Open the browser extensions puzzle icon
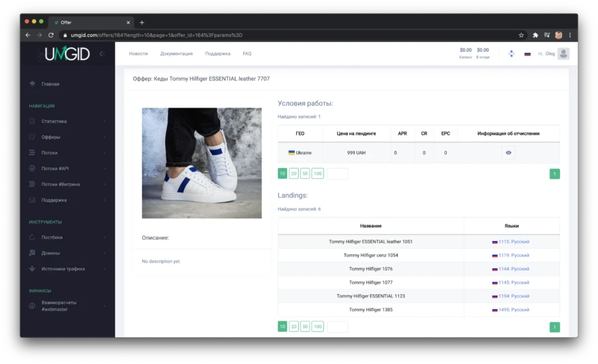 pyautogui.click(x=536, y=35)
